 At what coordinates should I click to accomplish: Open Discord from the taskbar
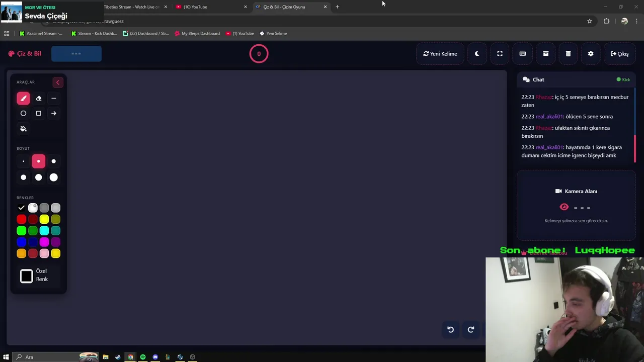coord(155,357)
